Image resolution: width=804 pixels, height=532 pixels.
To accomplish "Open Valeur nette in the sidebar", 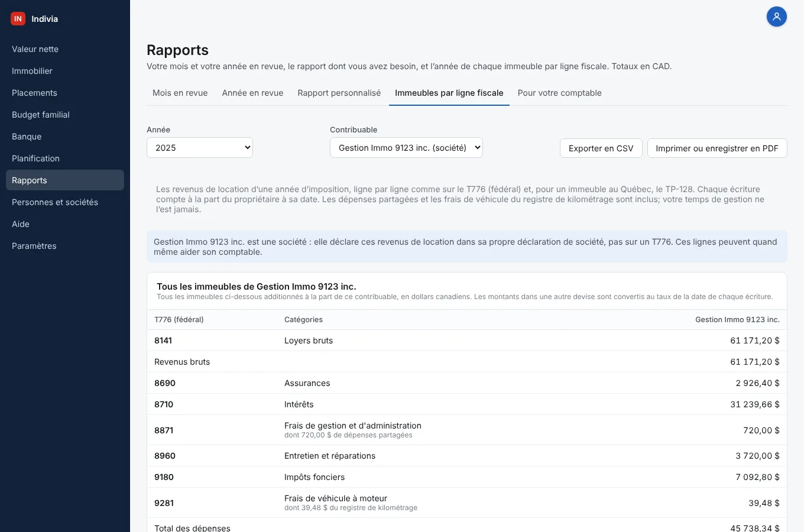I will point(65,49).
